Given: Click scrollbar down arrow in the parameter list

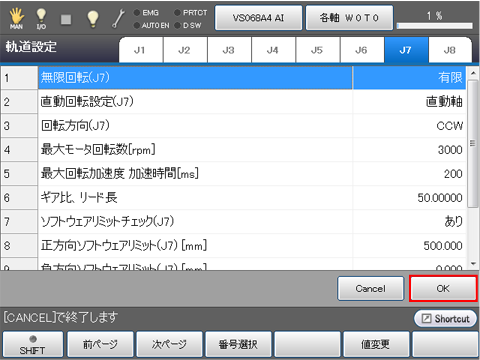Looking at the screenshot, I should coord(473,264).
